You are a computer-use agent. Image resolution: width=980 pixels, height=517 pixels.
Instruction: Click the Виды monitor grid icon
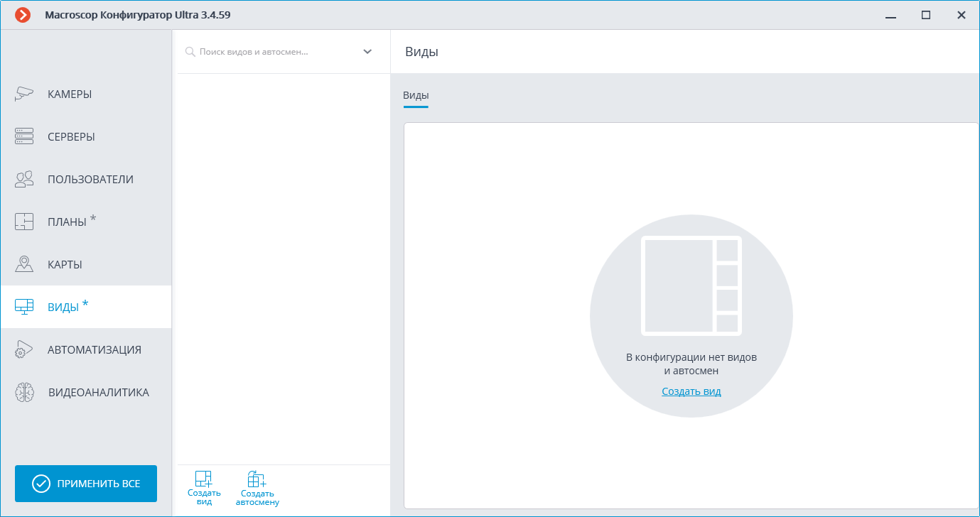point(24,307)
